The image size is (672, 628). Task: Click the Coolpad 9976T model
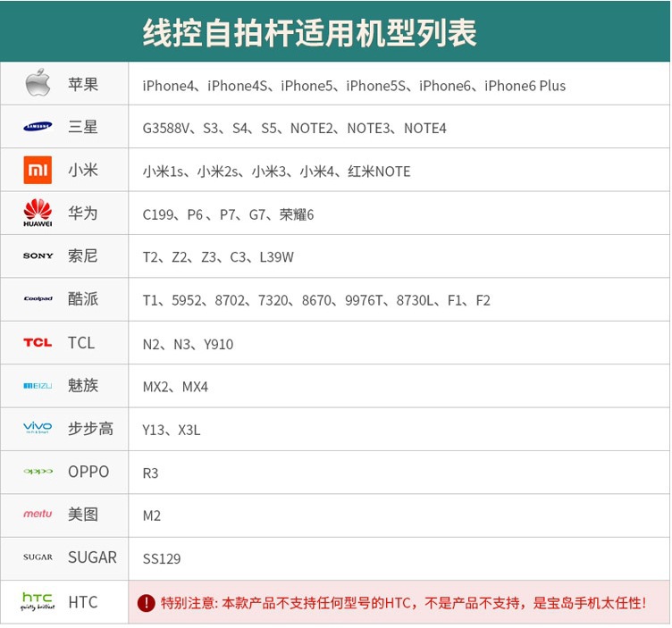tap(365, 300)
